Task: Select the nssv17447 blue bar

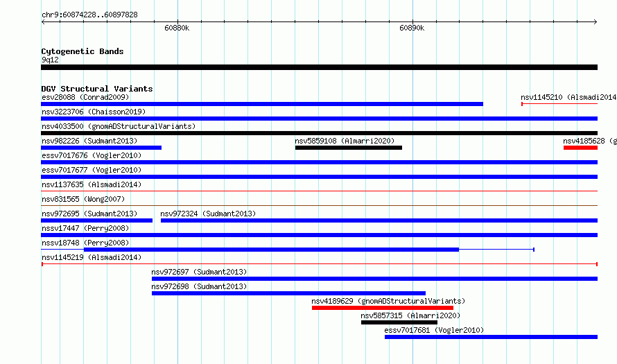Action: coord(320,235)
